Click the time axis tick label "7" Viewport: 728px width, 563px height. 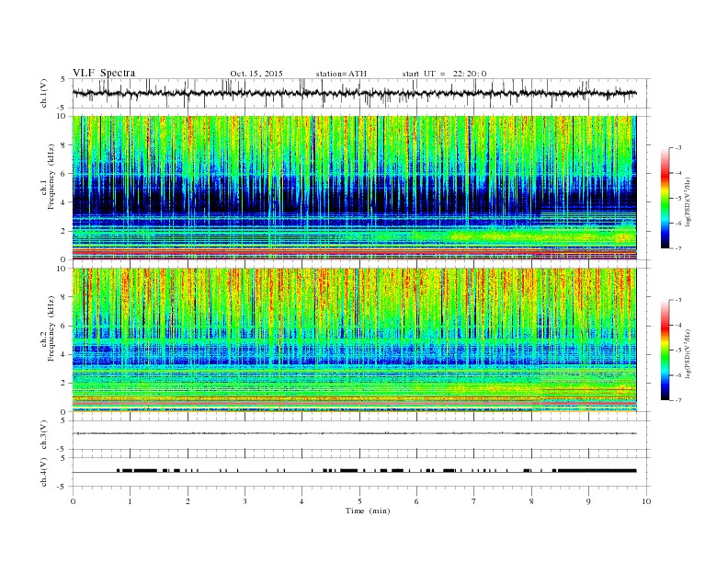click(474, 501)
